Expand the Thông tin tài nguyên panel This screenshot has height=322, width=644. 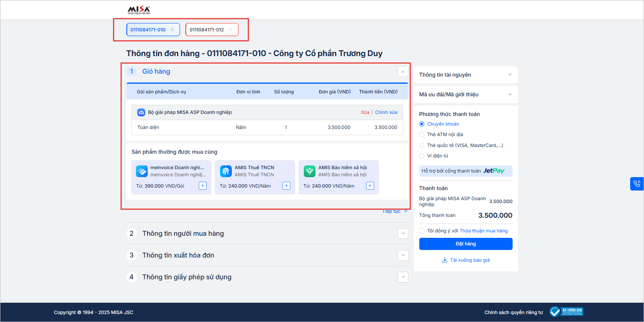(x=466, y=75)
